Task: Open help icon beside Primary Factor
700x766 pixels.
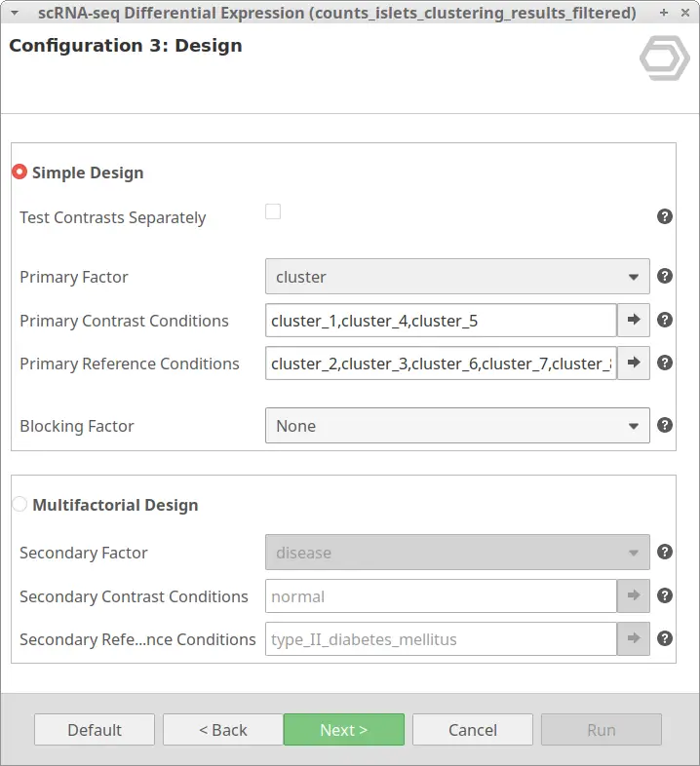Action: [664, 276]
